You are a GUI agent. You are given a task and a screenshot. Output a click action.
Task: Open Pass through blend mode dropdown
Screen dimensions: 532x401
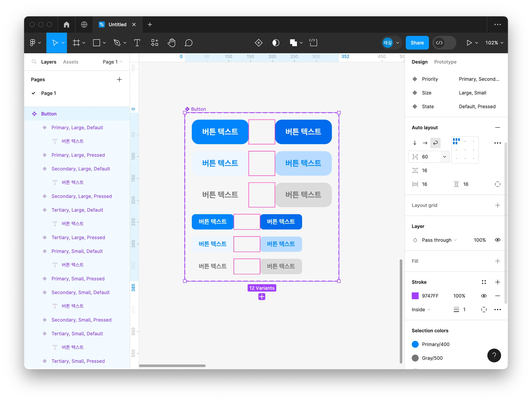pos(439,240)
